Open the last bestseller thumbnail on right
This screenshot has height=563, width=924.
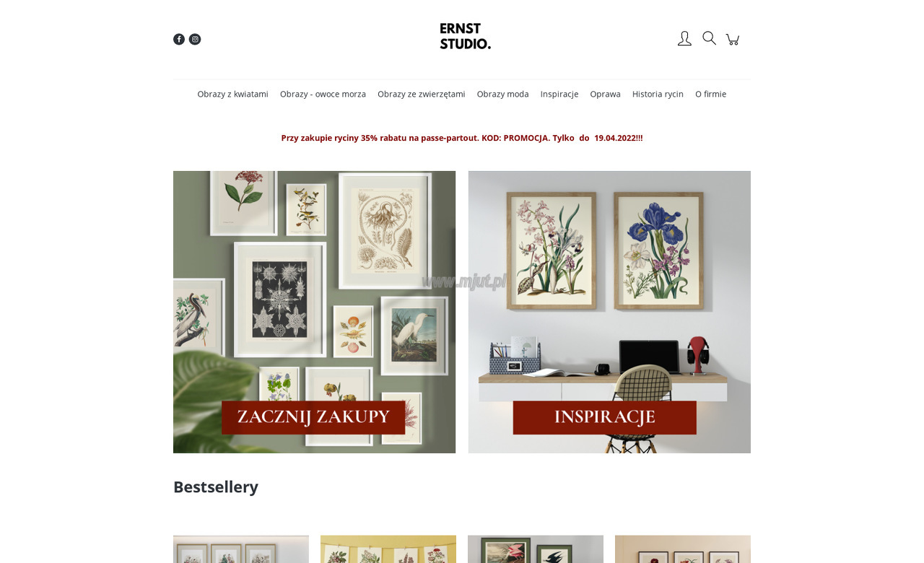point(683,549)
